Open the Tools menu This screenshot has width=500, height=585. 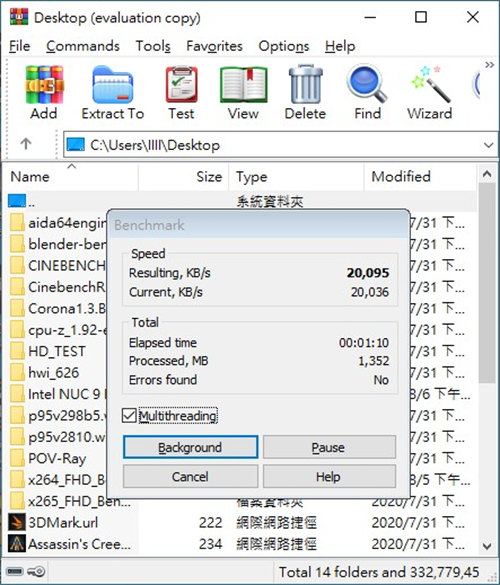point(153,46)
